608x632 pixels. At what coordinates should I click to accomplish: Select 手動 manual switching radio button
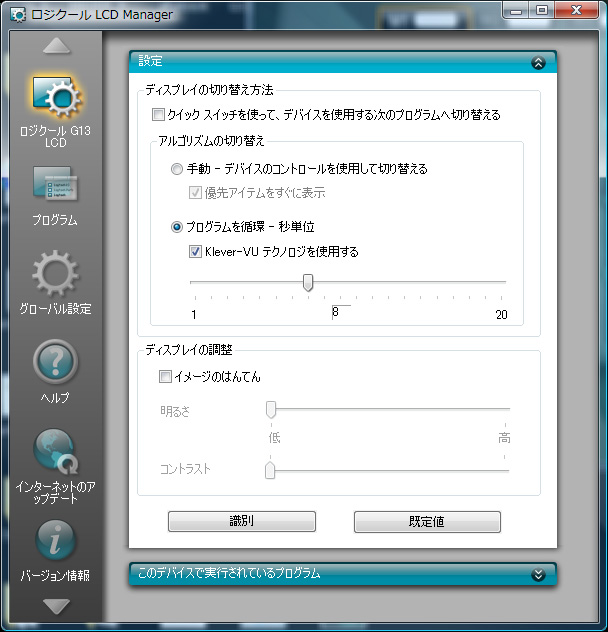tap(178, 169)
